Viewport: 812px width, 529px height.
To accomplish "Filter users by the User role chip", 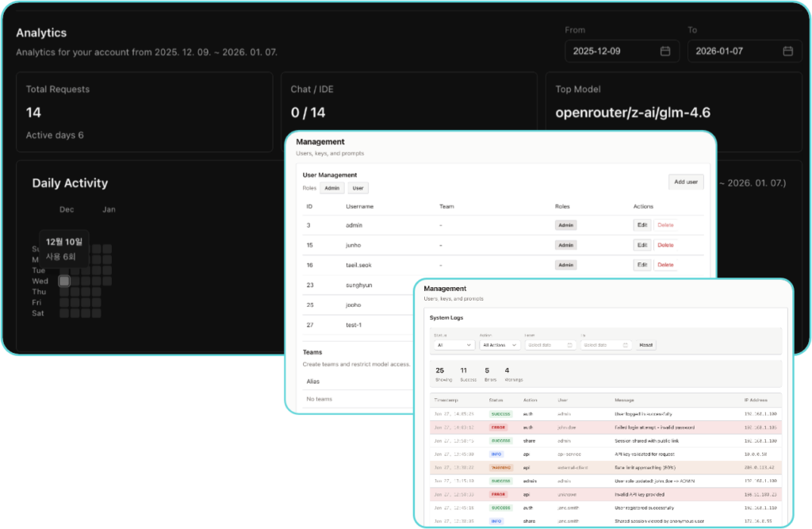I will [x=358, y=188].
